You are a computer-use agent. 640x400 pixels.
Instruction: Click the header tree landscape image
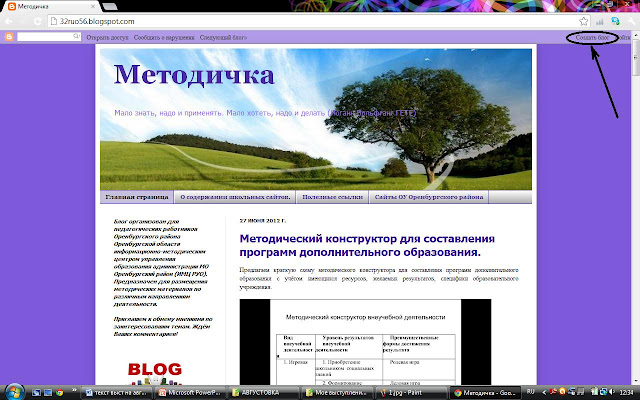pos(316,119)
